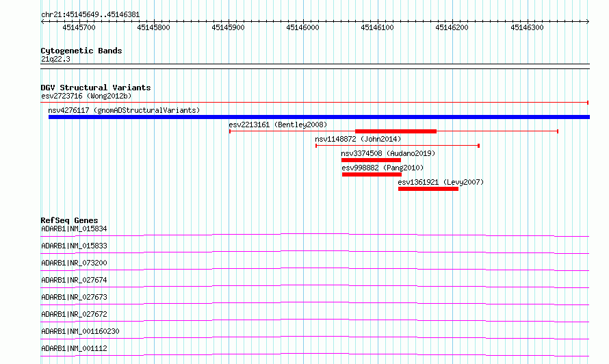Image resolution: width=609 pixels, height=364 pixels.
Task: Select transcript ADARB1|NR_027674
Action: [x=74, y=280]
